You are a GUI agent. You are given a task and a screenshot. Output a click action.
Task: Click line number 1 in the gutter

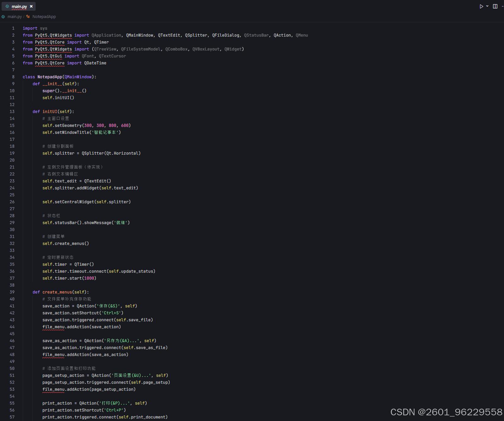tap(13, 28)
